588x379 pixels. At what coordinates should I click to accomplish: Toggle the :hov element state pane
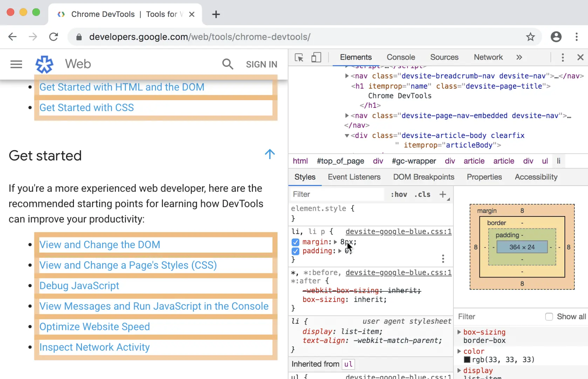[x=399, y=194]
